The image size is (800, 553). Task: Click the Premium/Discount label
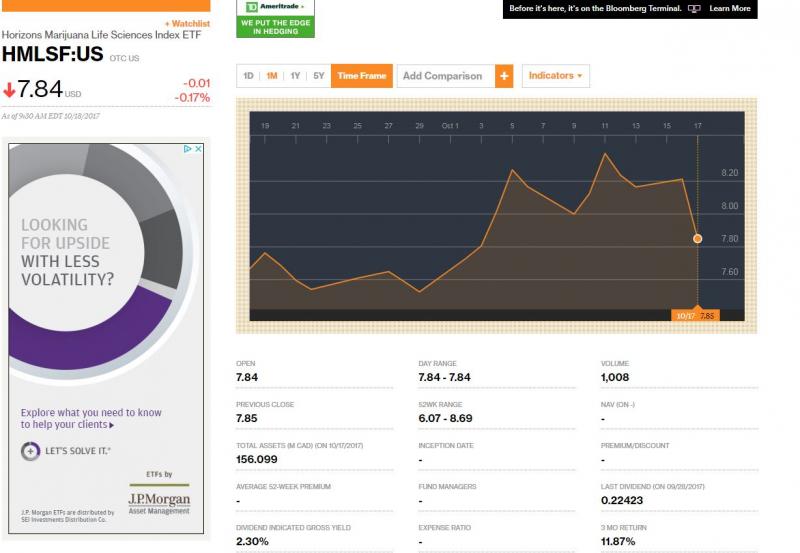tap(635, 445)
